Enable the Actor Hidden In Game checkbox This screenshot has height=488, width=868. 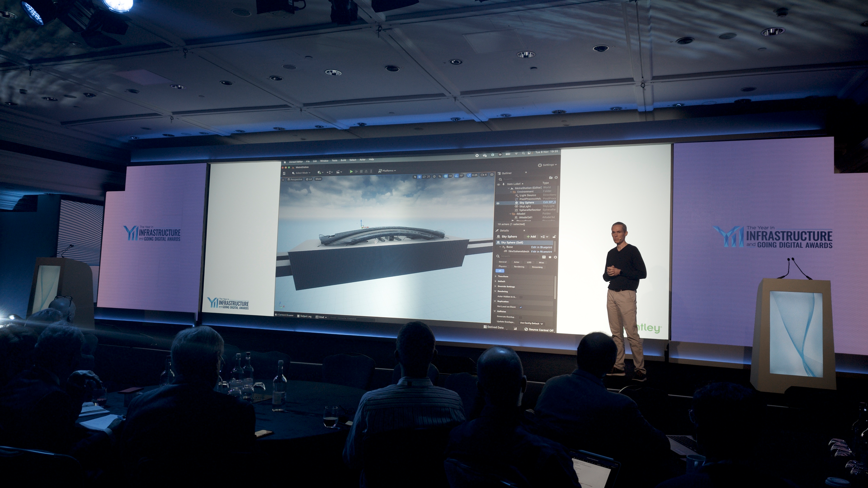tap(520, 297)
